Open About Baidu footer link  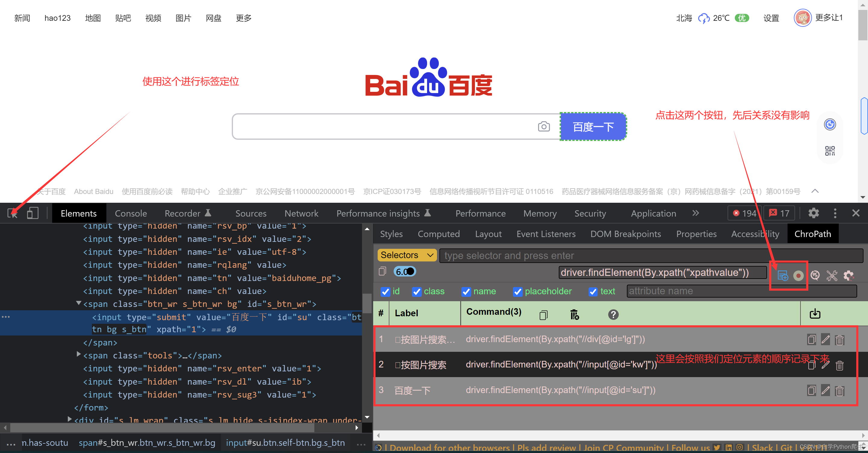[93, 192]
